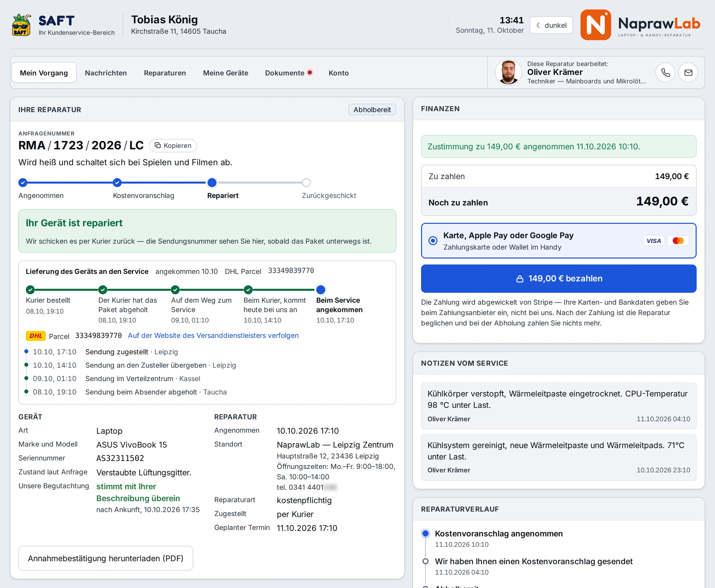Click the red notification dot on Dokumente
Image resolution: width=715 pixels, height=588 pixels.
(x=310, y=72)
